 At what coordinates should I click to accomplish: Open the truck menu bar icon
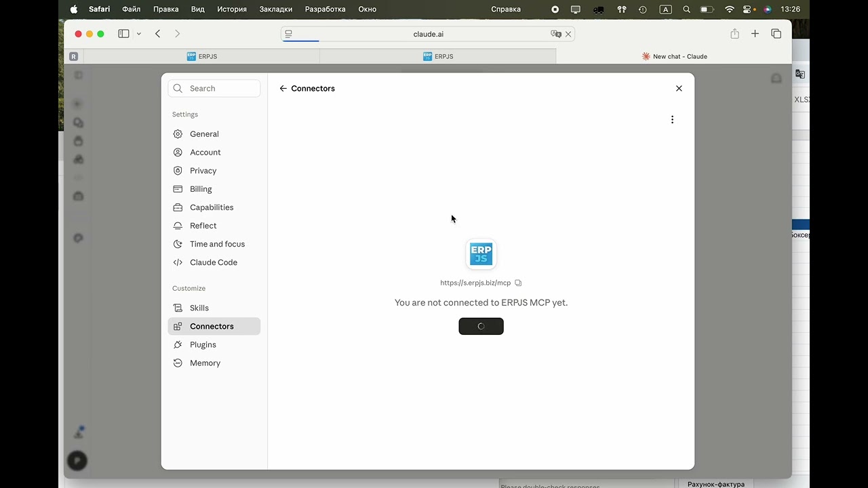point(598,9)
